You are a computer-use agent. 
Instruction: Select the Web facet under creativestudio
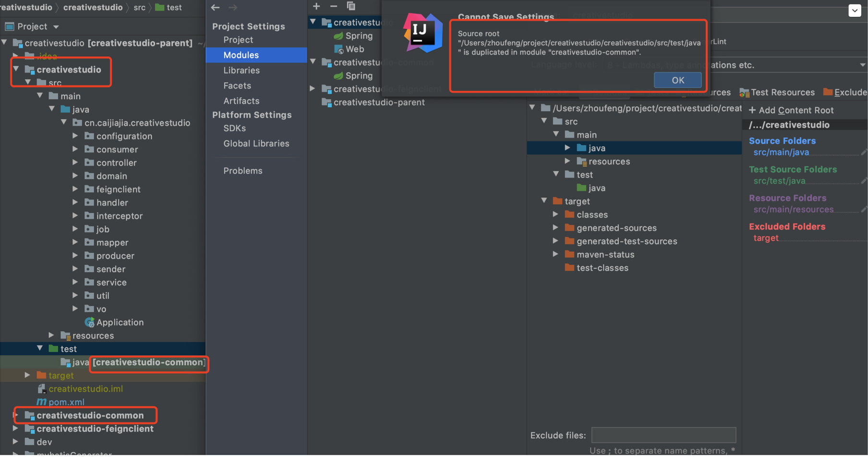[354, 49]
